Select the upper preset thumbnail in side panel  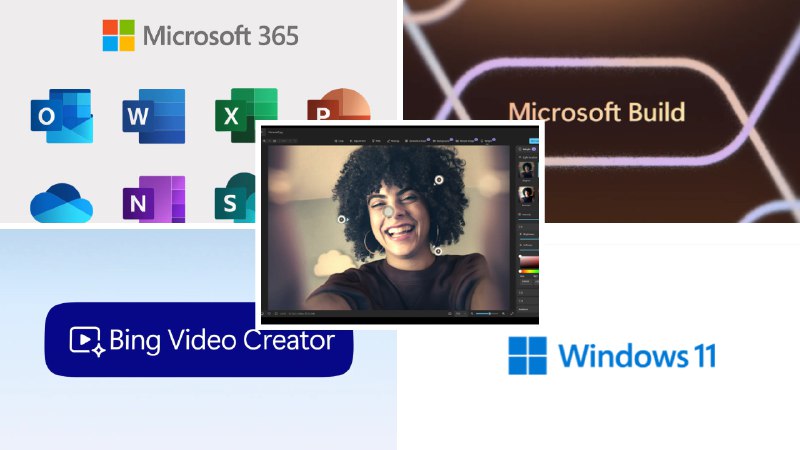coord(526,169)
